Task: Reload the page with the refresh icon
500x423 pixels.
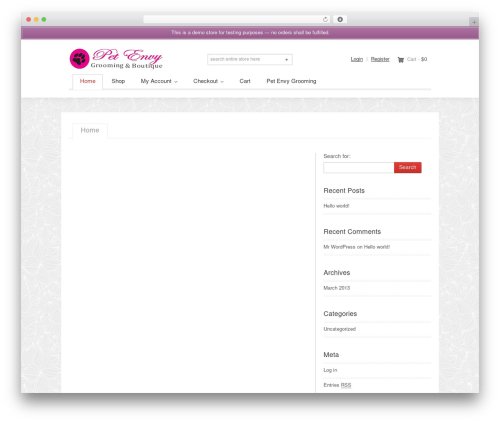Action: click(x=325, y=19)
